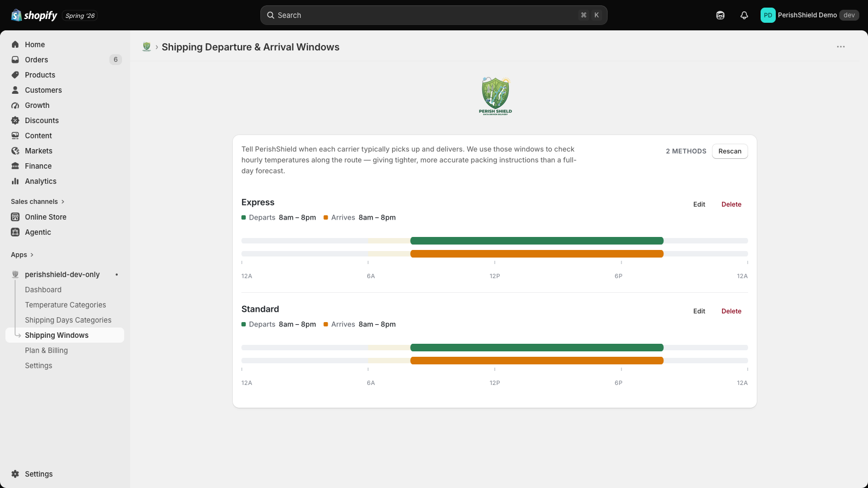The width and height of the screenshot is (868, 488).
Task: Open the notifications bell
Action: (x=744, y=15)
